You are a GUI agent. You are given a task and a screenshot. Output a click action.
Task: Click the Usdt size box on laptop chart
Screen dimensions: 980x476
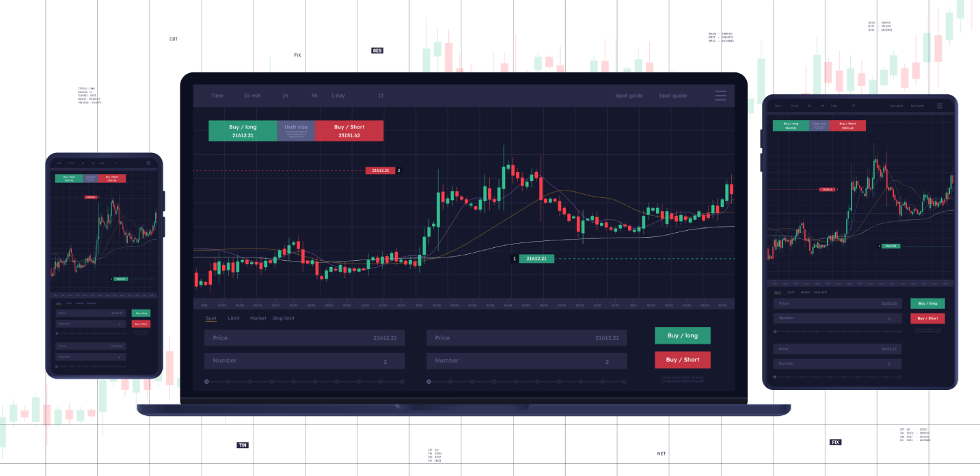(x=296, y=130)
